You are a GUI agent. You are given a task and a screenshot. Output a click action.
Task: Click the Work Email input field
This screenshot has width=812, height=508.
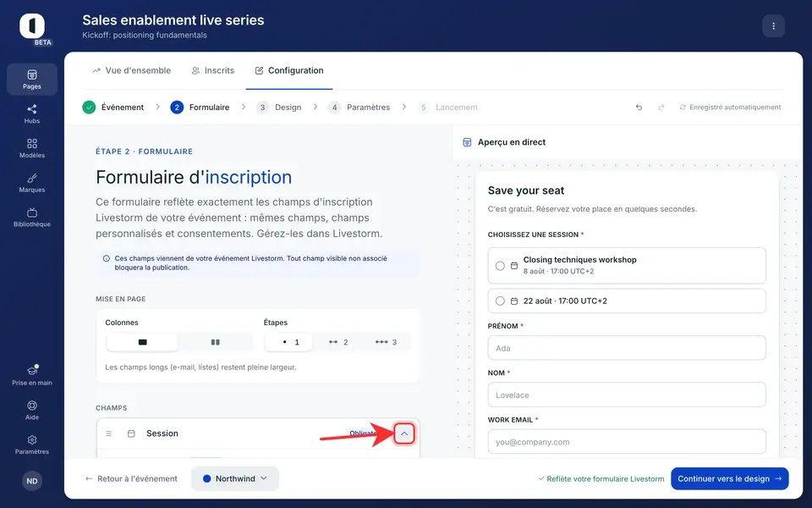coord(627,442)
